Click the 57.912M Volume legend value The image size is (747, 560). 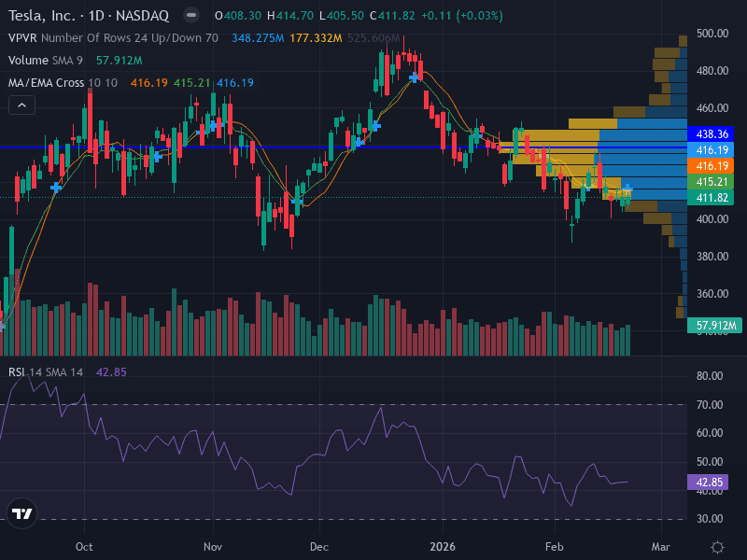(120, 61)
